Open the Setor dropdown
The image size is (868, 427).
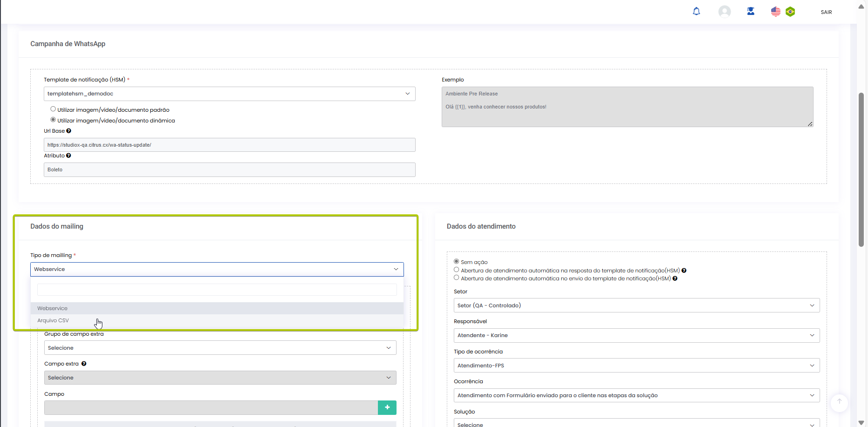636,305
